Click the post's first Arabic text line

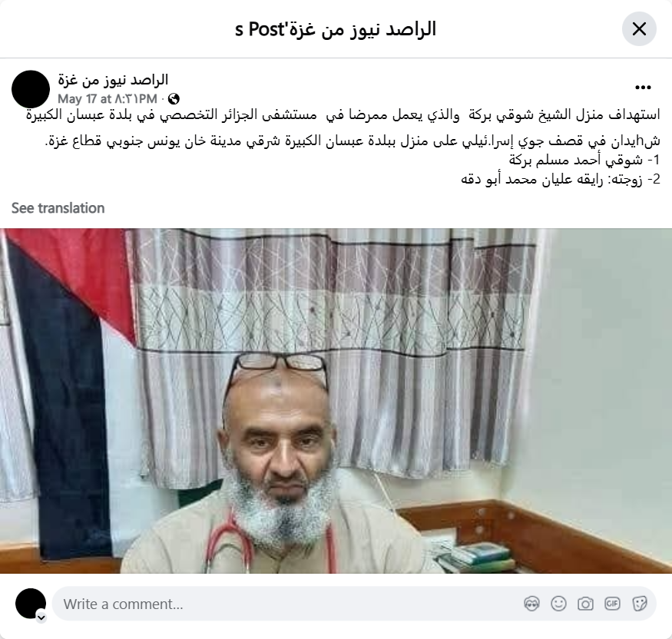point(343,115)
